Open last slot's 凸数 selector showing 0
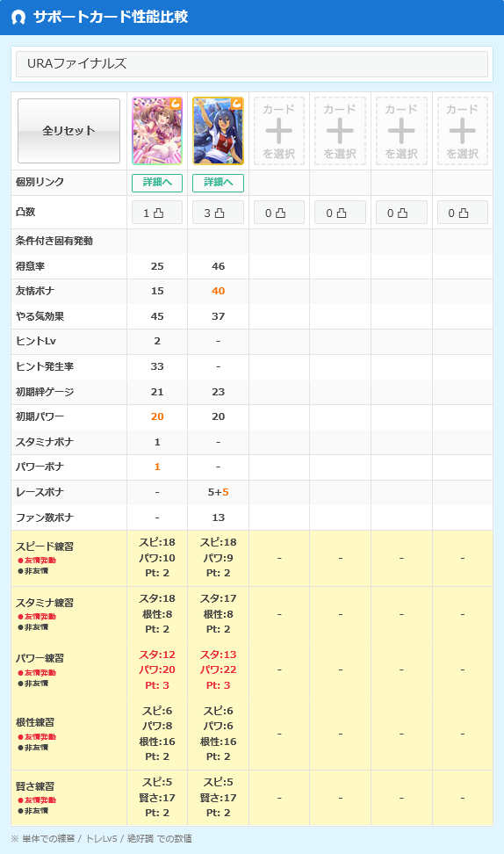 [463, 213]
